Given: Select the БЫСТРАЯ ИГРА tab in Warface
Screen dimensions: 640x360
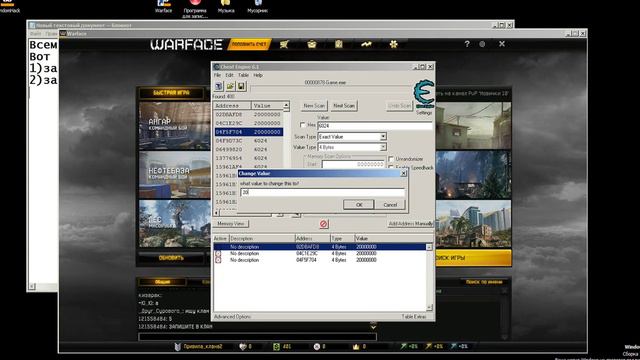Looking at the screenshot, I should click(x=171, y=93).
